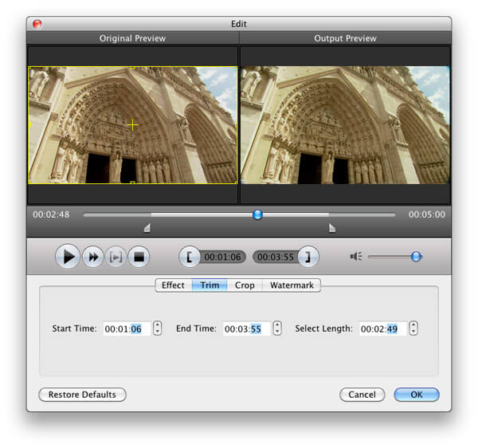The height and width of the screenshot is (448, 478).
Task: Click the top crop handle in Original Preview
Action: click(132, 68)
